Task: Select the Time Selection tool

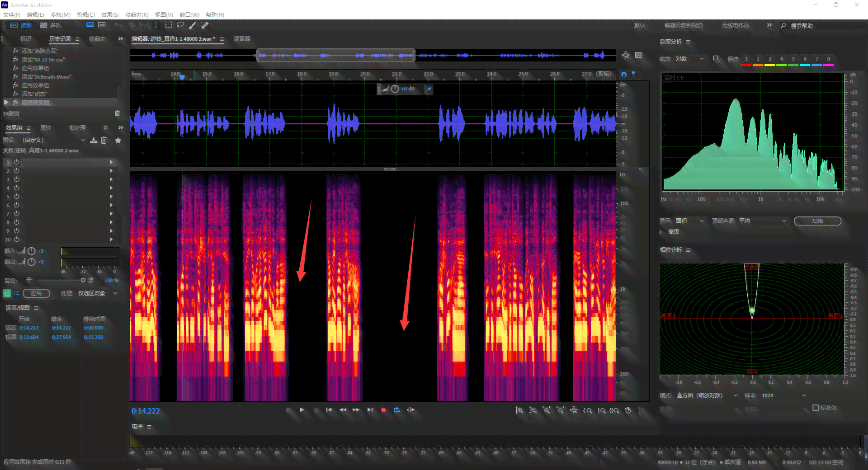Action: (x=156, y=25)
